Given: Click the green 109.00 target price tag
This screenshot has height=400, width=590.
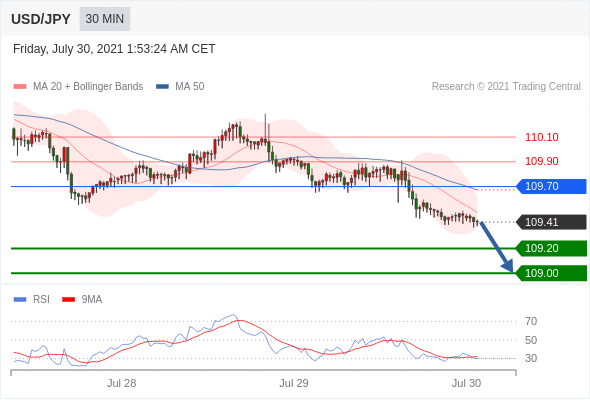Looking at the screenshot, I should click(551, 273).
